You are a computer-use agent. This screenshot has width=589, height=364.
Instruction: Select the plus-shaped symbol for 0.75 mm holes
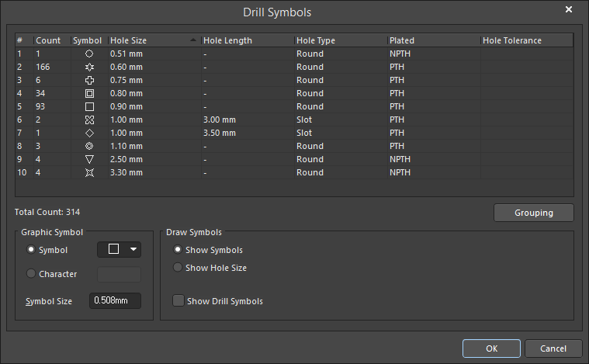tap(89, 80)
